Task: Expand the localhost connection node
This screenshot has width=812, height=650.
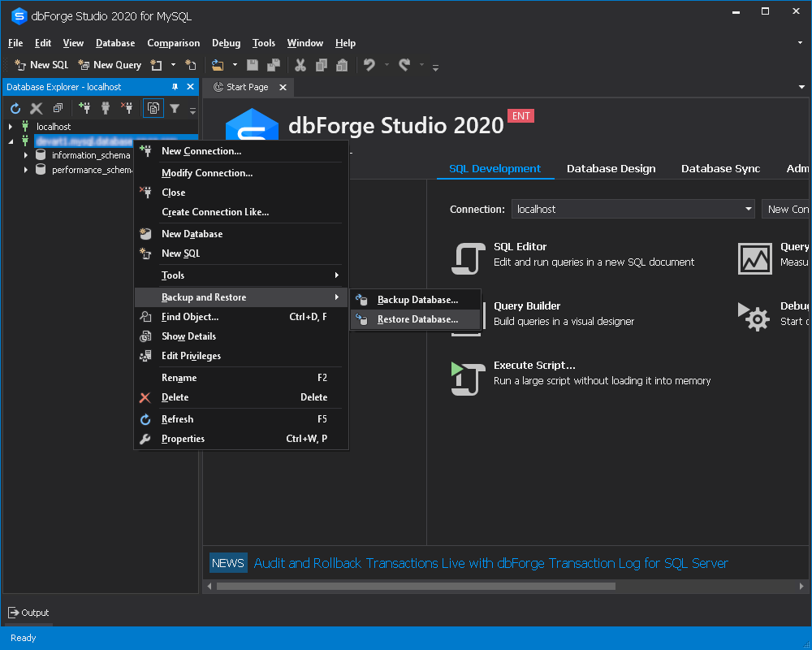Action: click(11, 127)
